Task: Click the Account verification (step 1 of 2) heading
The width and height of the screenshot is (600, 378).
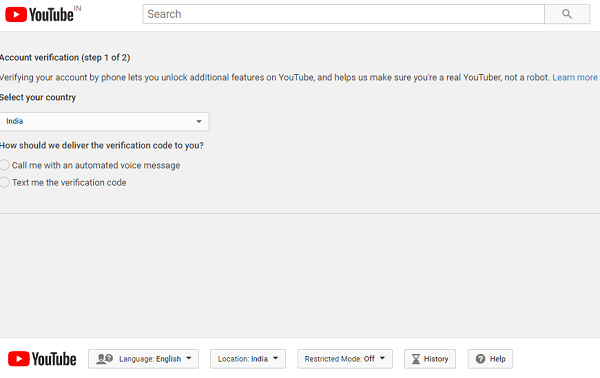Action: pos(65,57)
